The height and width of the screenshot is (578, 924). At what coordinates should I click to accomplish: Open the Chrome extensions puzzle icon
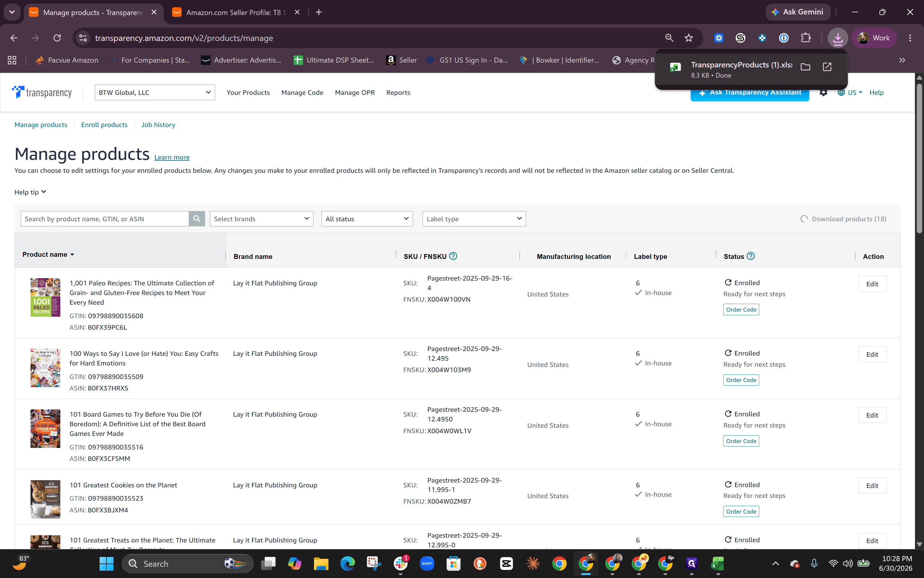(805, 38)
